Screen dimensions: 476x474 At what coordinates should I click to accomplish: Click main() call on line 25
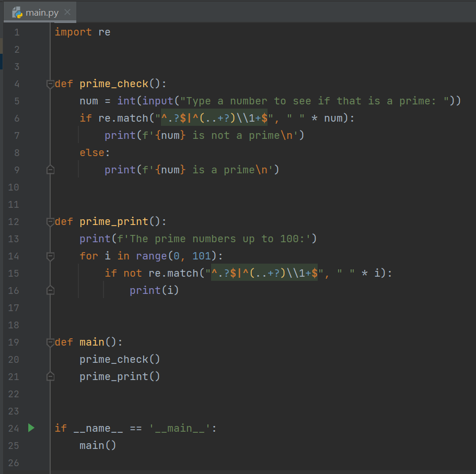pos(98,445)
